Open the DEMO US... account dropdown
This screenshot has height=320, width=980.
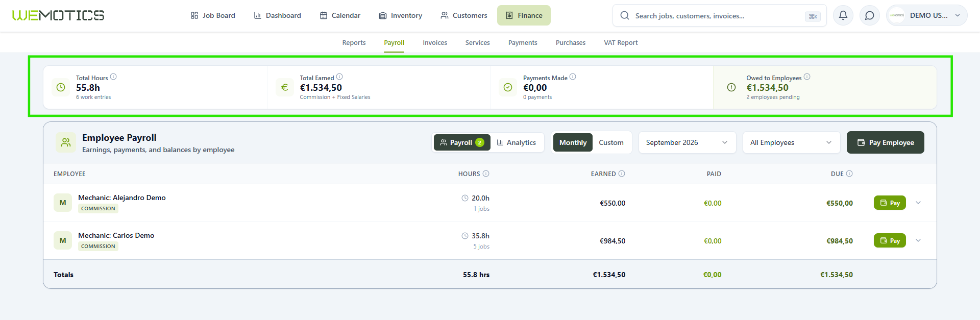click(x=927, y=15)
